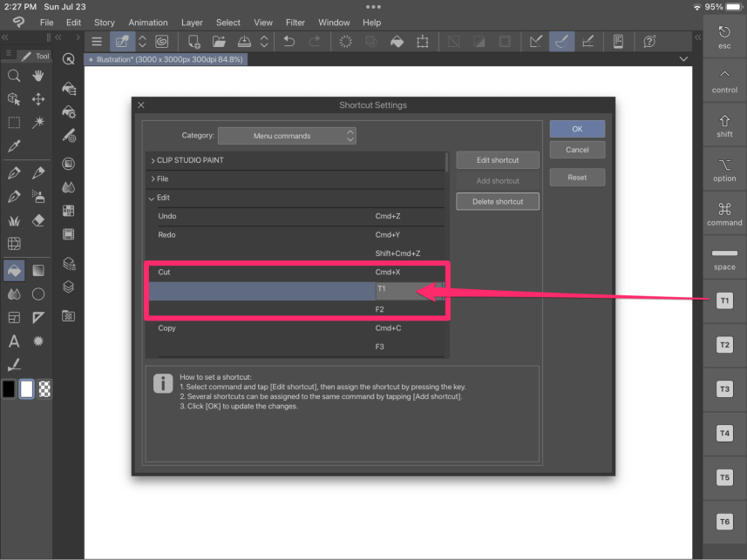Open the Category Menu commands dropdown

[287, 136]
